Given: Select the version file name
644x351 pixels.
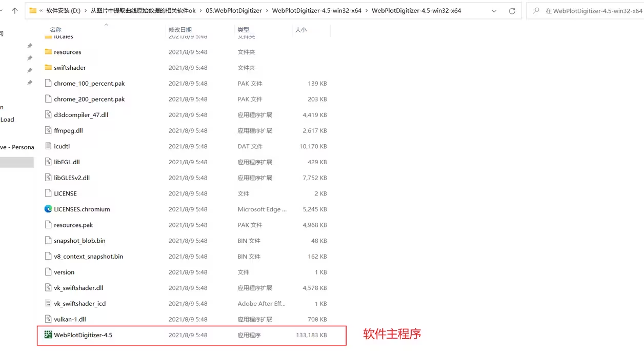Looking at the screenshot, I should coord(64,272).
